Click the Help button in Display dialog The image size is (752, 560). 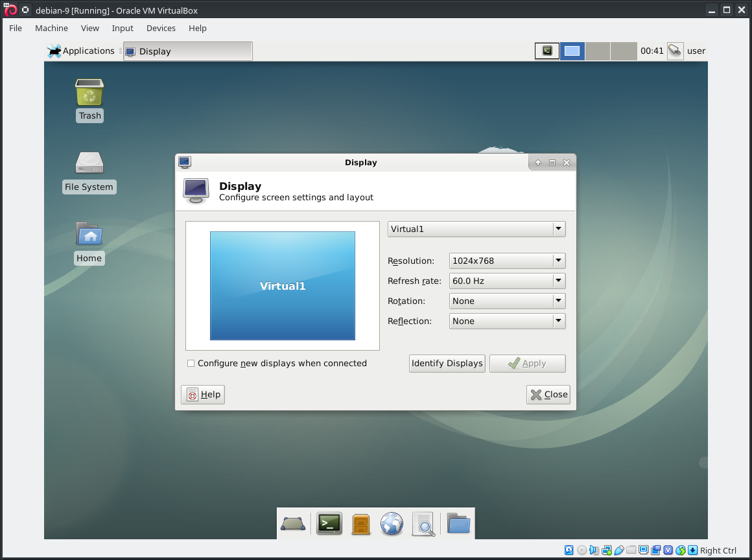point(203,395)
